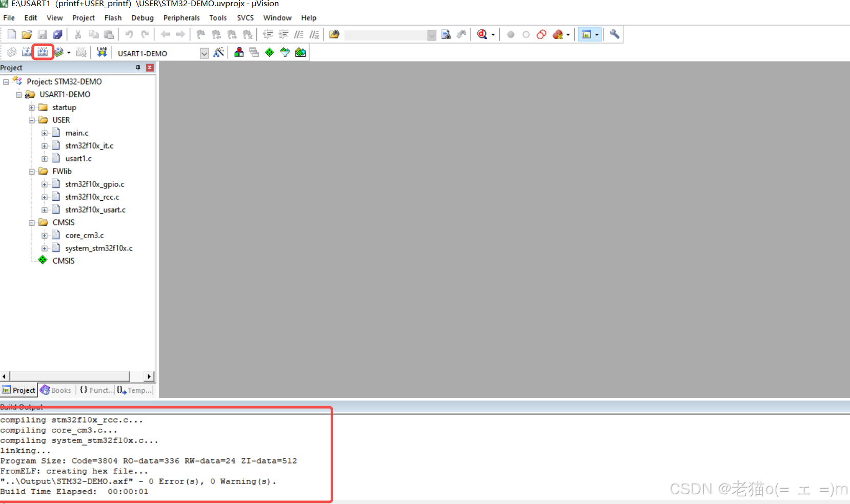Open the find text combo box dropdown
Screen dimensions: 850x504
tap(432, 35)
